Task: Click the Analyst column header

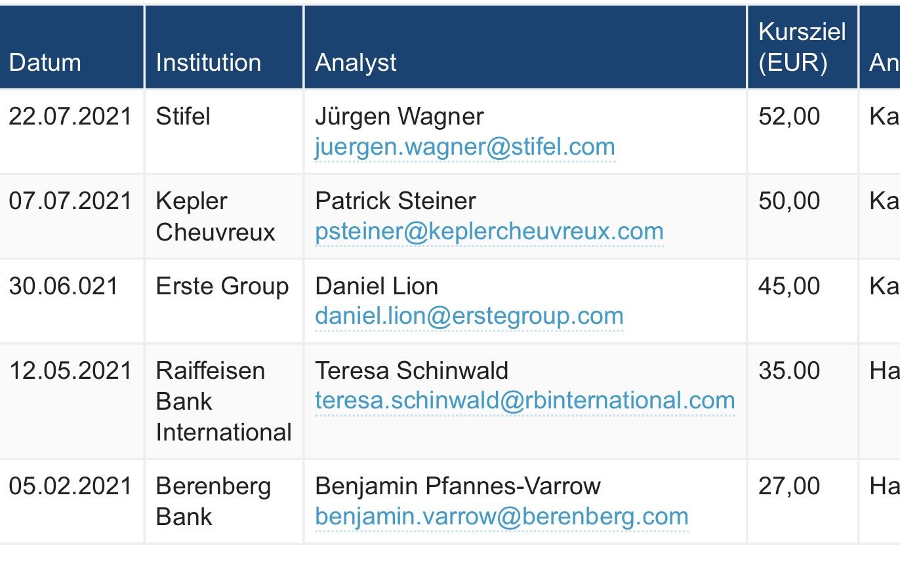Action: click(356, 62)
